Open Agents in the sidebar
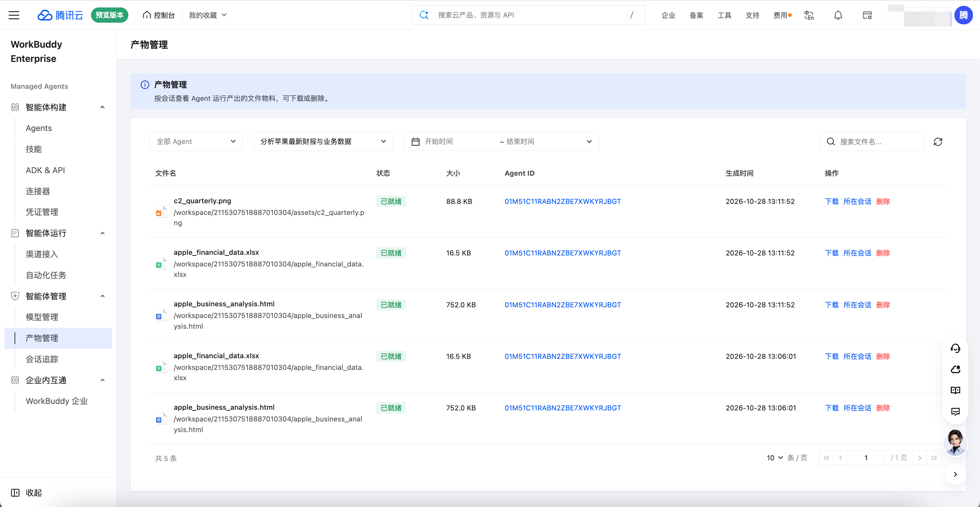The width and height of the screenshot is (980, 507). [x=39, y=128]
